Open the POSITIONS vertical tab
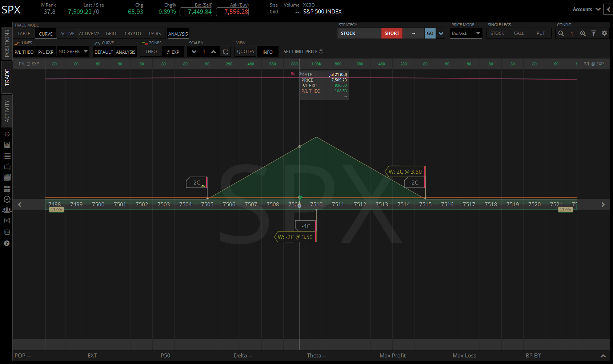Image resolution: width=613 pixels, height=364 pixels. pyautogui.click(x=7, y=44)
